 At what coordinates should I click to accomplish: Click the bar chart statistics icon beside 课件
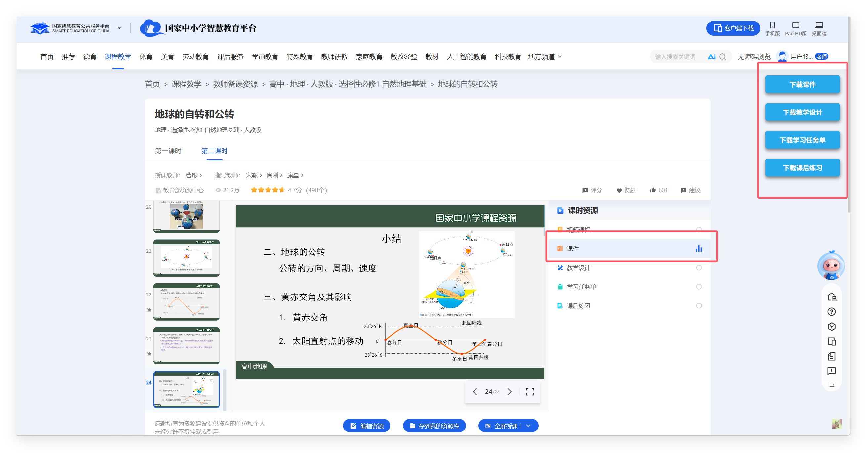pyautogui.click(x=698, y=249)
